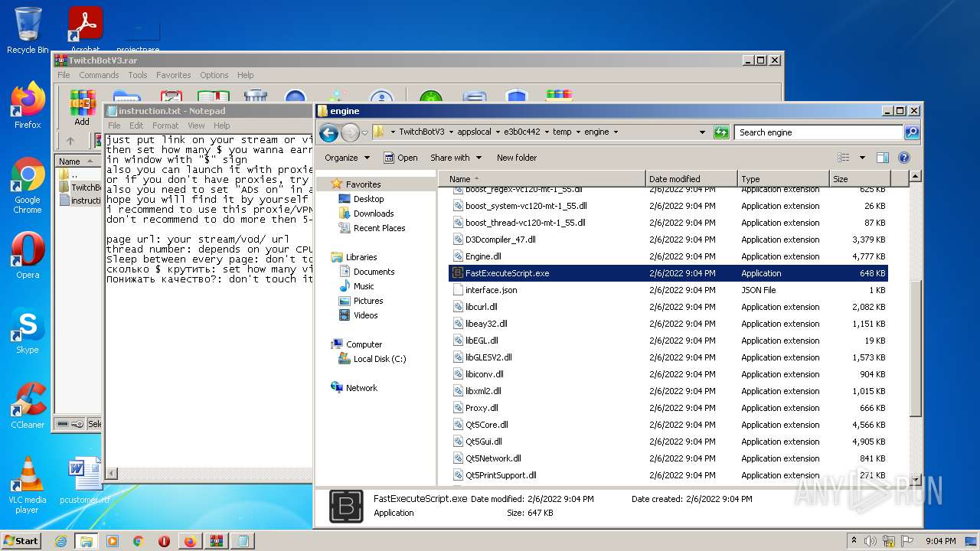The image size is (980, 551).
Task: Select FastExecuteScript.exe file
Action: coord(668,273)
